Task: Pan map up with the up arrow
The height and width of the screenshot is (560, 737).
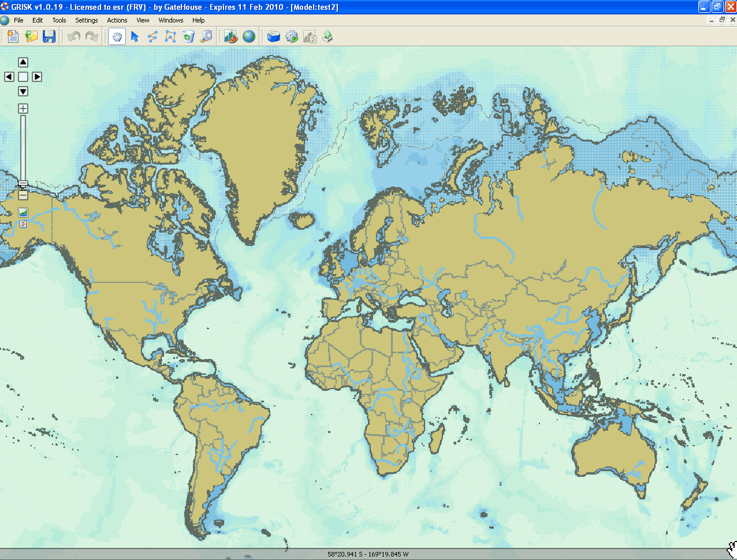Action: (23, 62)
